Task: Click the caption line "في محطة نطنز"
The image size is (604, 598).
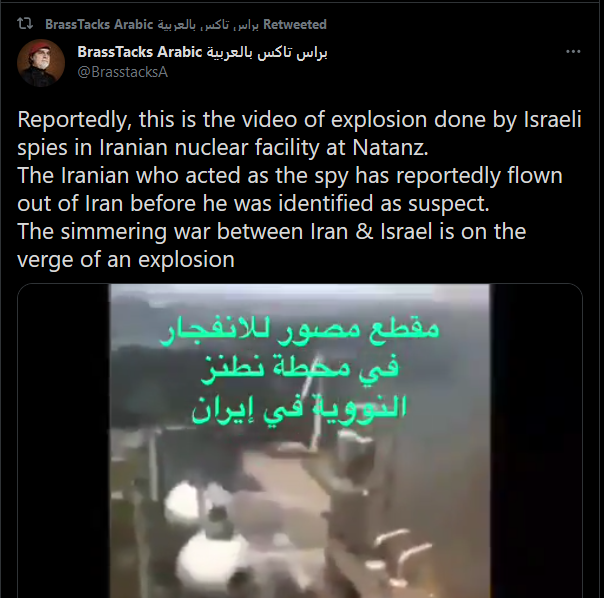Action: pyautogui.click(x=300, y=369)
